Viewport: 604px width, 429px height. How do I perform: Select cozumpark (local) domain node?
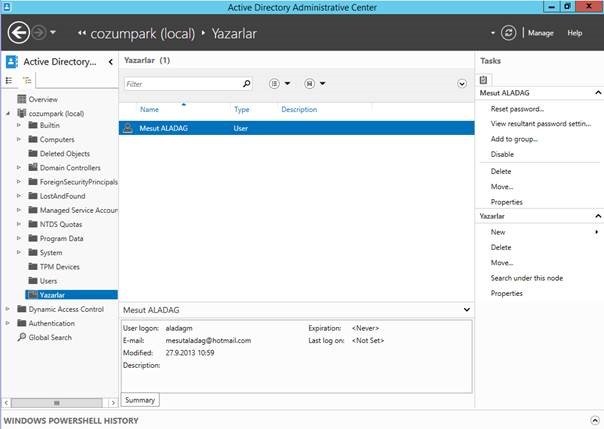[56, 114]
